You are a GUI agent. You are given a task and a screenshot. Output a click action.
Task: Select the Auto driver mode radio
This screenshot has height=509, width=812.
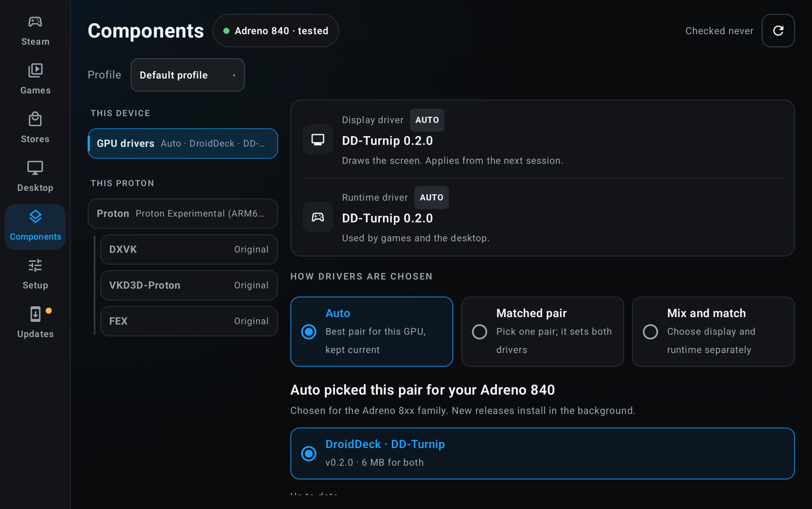click(x=309, y=332)
